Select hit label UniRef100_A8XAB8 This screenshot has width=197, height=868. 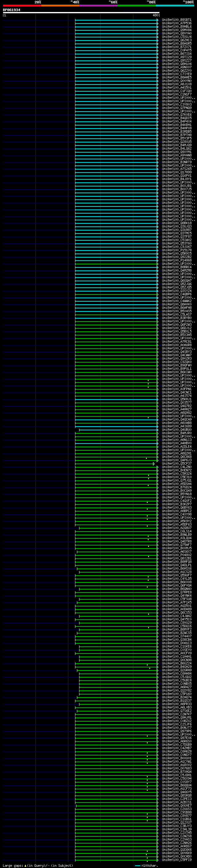[176, 423]
